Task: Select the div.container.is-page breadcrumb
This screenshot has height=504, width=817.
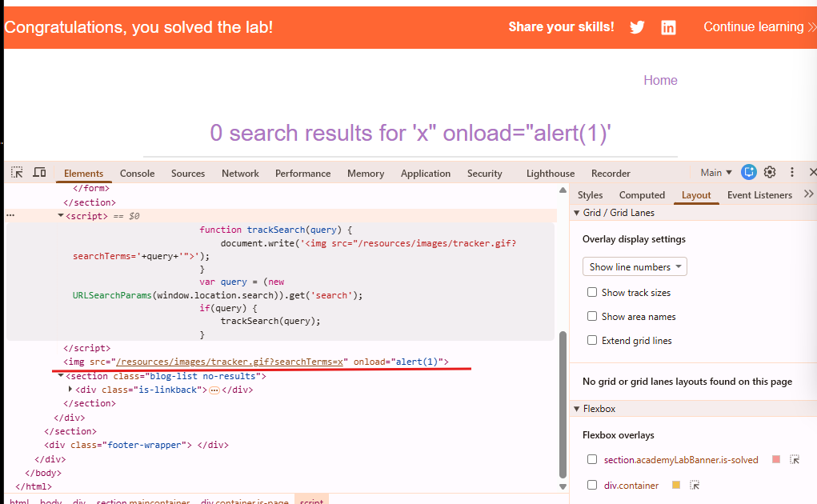Action: [x=244, y=500]
